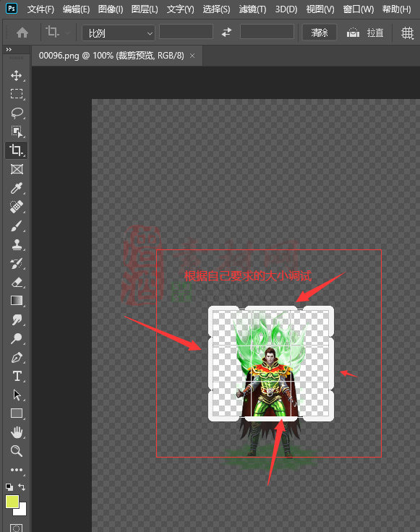This screenshot has height=532, width=420.
Task: Click the crop width input field
Action: pyautogui.click(x=186, y=33)
